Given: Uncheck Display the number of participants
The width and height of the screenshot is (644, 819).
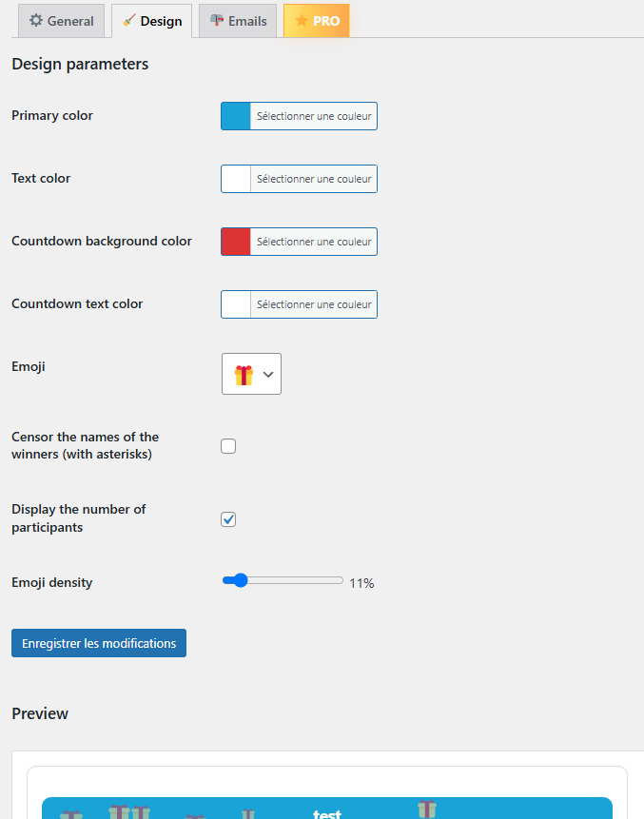Looking at the screenshot, I should click(228, 519).
